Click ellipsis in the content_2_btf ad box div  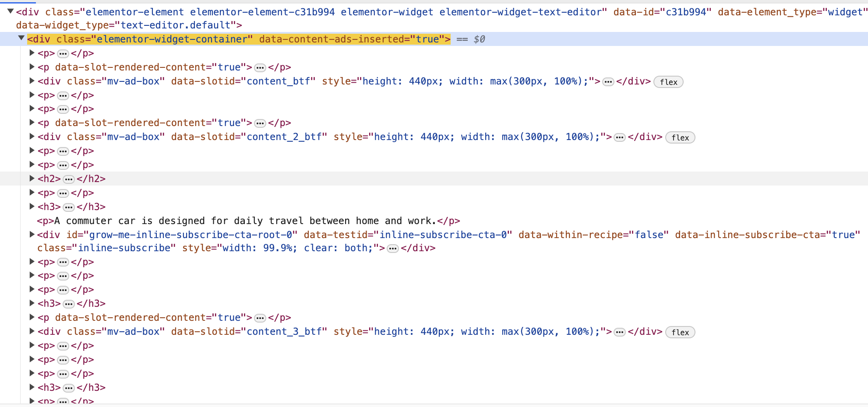[x=619, y=137]
